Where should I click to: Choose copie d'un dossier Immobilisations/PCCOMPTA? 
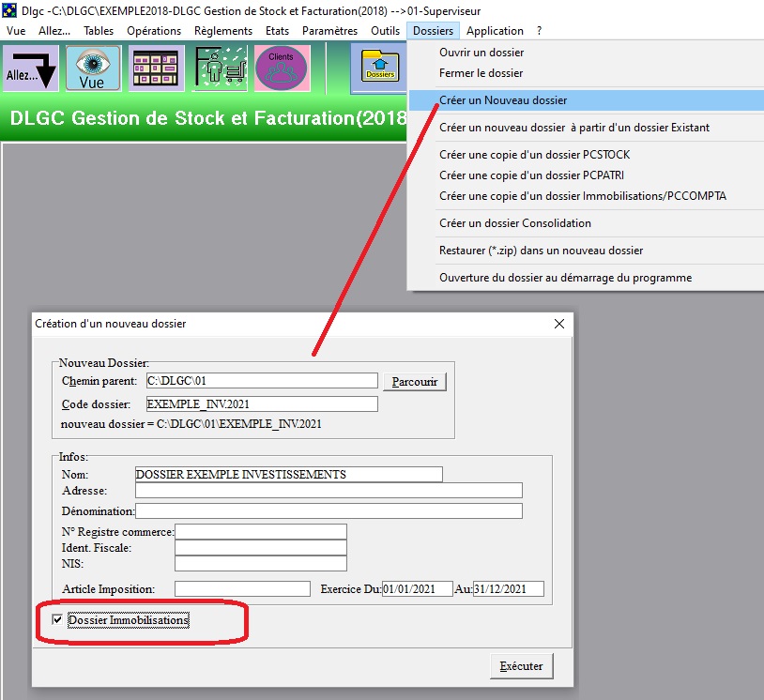point(586,196)
